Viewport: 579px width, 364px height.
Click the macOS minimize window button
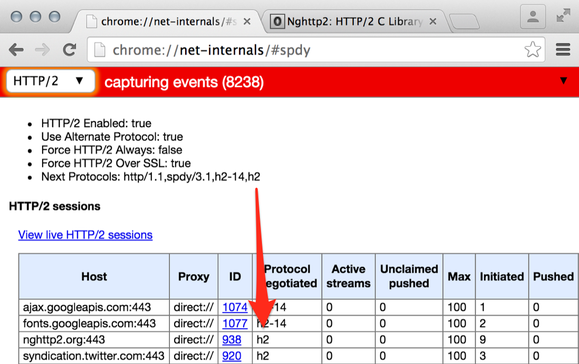click(35, 17)
